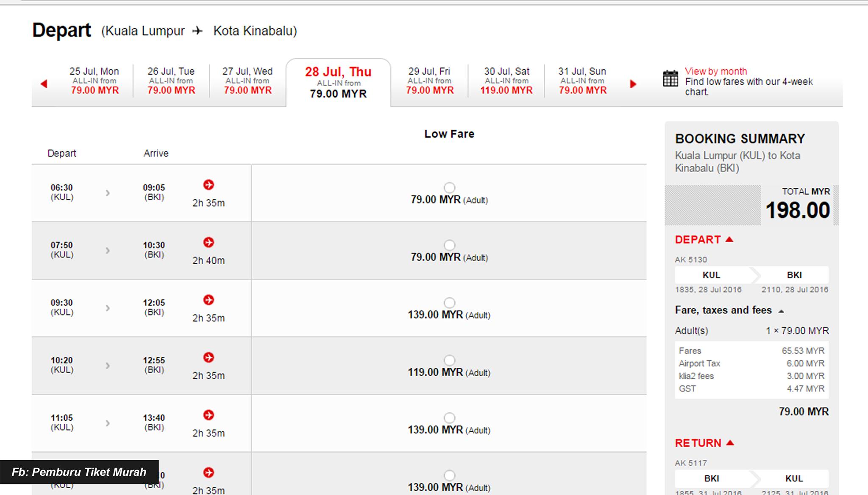The image size is (868, 495).
Task: Click the red flight icon for 07:50 departure
Action: point(209,243)
